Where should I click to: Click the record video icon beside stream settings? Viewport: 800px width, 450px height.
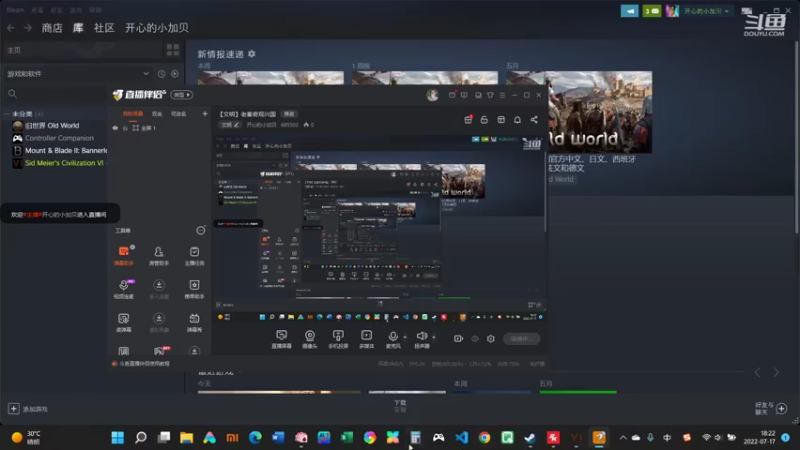click(458, 338)
